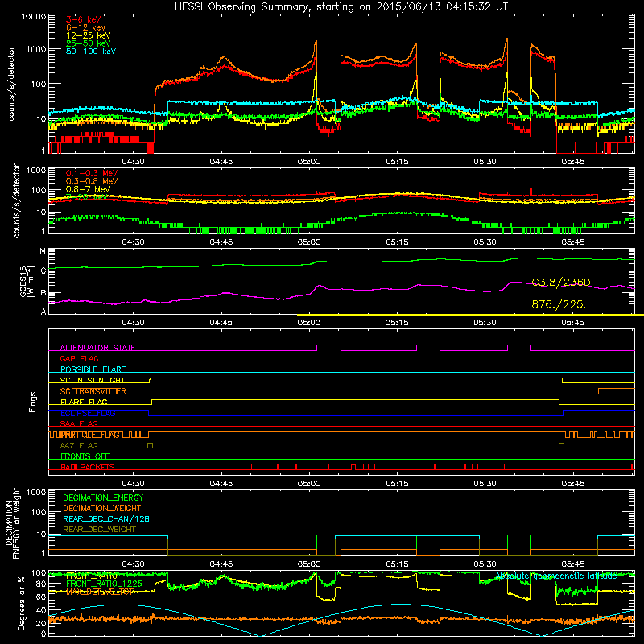Click the 25-50 keV legend entry

click(88, 43)
